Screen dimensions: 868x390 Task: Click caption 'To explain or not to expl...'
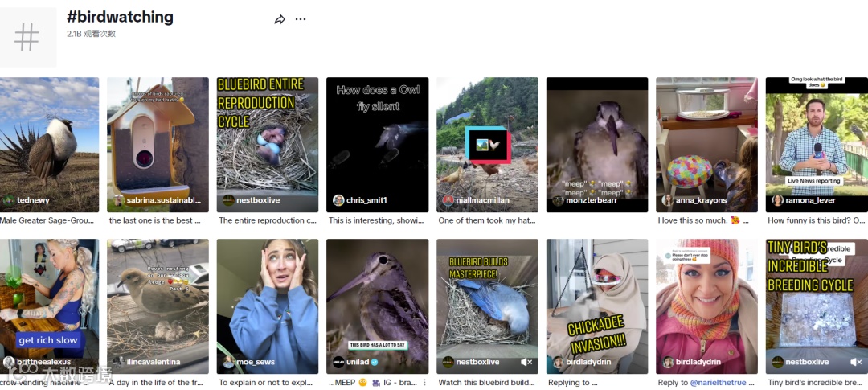[266, 382]
